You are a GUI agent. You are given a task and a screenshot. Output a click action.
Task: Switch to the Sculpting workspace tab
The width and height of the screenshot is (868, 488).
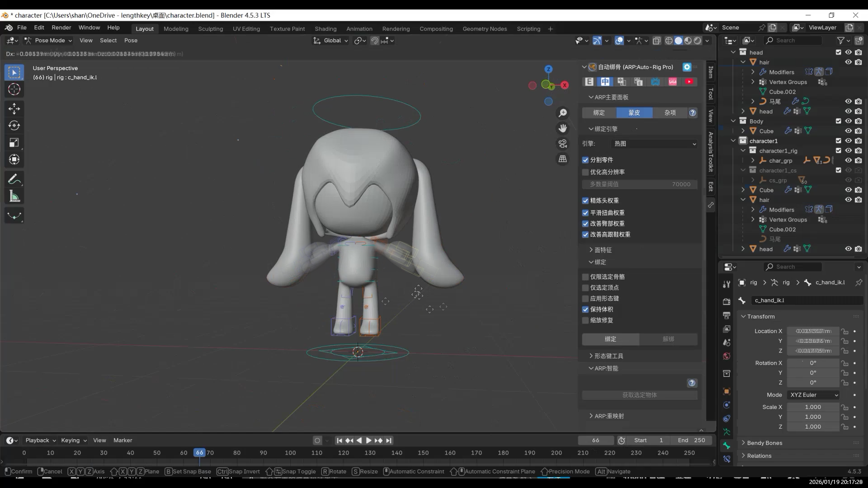[x=210, y=28]
